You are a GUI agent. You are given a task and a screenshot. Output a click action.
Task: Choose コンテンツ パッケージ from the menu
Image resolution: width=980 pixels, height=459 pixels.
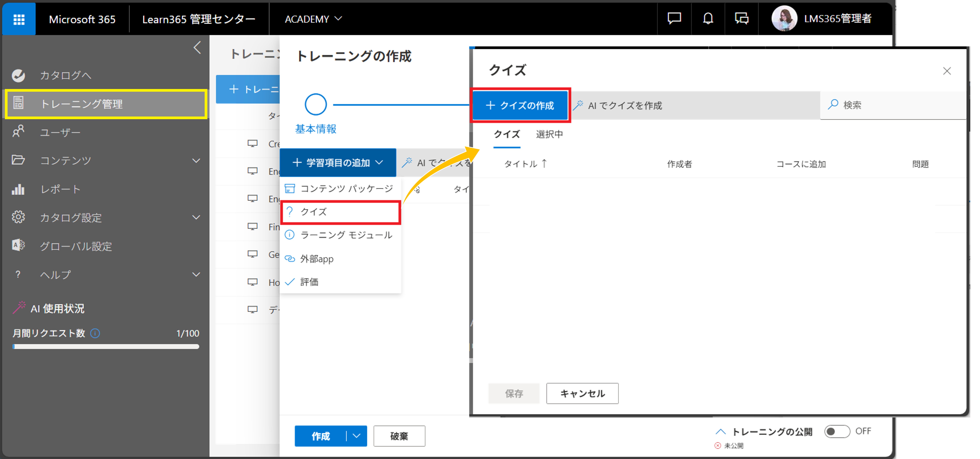coord(340,188)
